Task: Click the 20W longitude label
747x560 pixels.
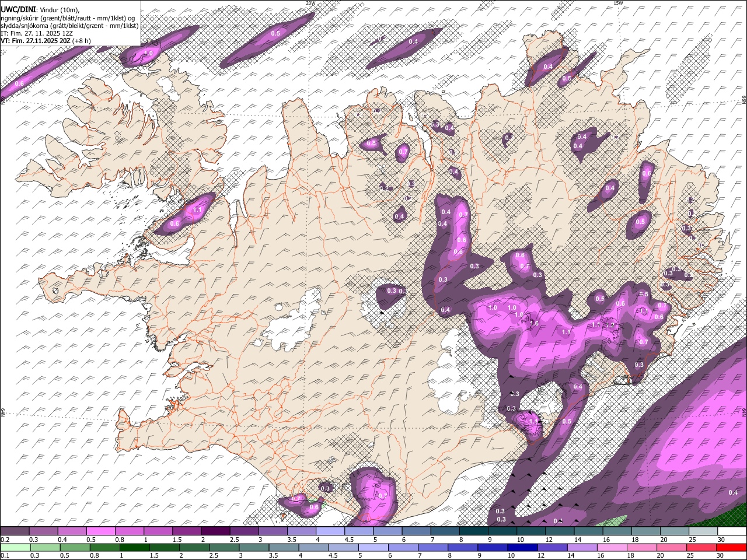Action: click(310, 3)
